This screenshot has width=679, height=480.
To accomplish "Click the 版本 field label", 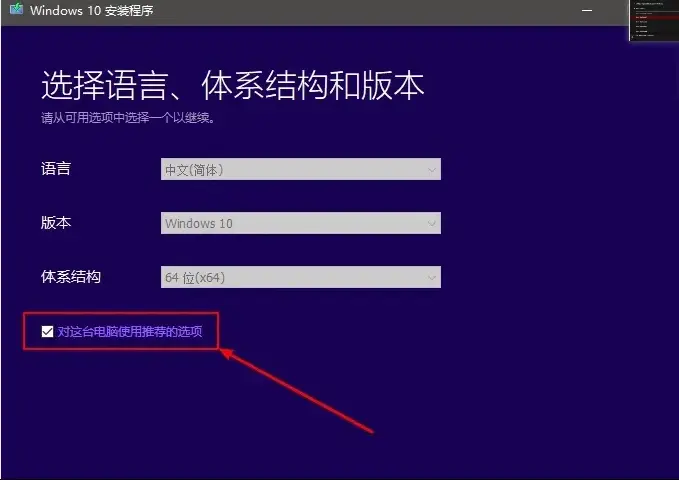I will pos(56,223).
